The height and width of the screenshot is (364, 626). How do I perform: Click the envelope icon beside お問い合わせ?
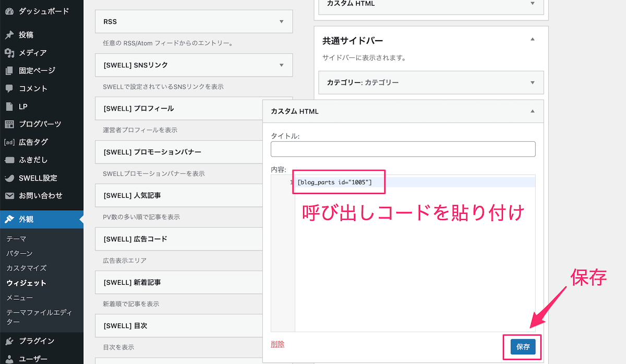click(9, 196)
